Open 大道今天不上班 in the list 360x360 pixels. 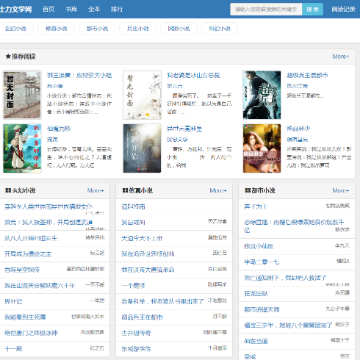(142, 239)
